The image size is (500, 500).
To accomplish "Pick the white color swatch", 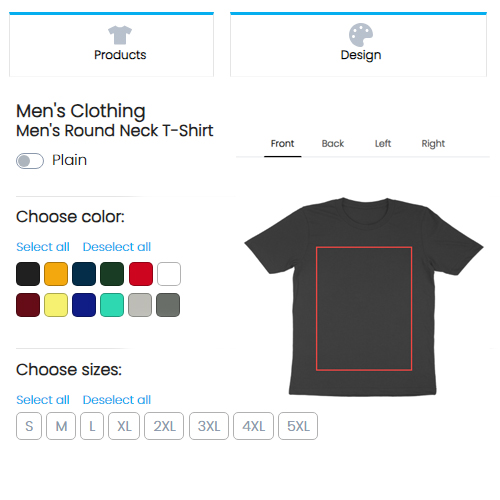I will click(169, 274).
